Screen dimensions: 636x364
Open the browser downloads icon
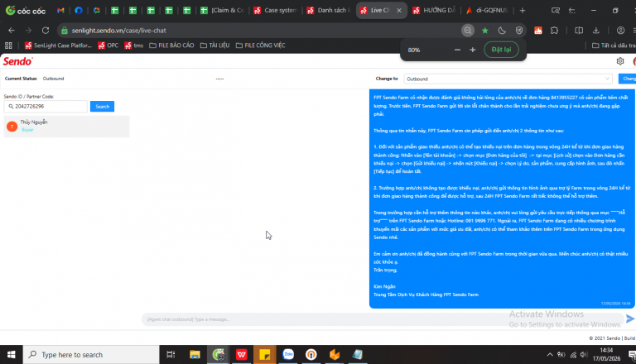pyautogui.click(x=596, y=31)
